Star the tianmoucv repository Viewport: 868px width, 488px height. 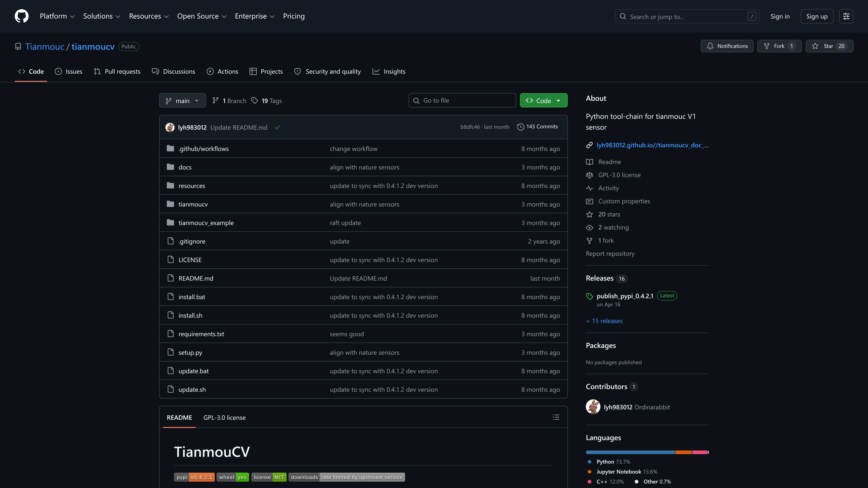coord(829,46)
